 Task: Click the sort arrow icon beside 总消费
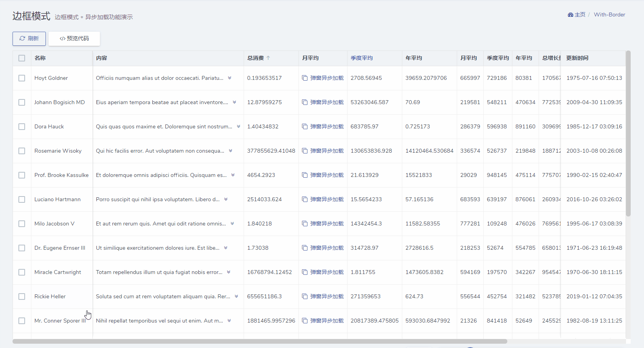(268, 58)
